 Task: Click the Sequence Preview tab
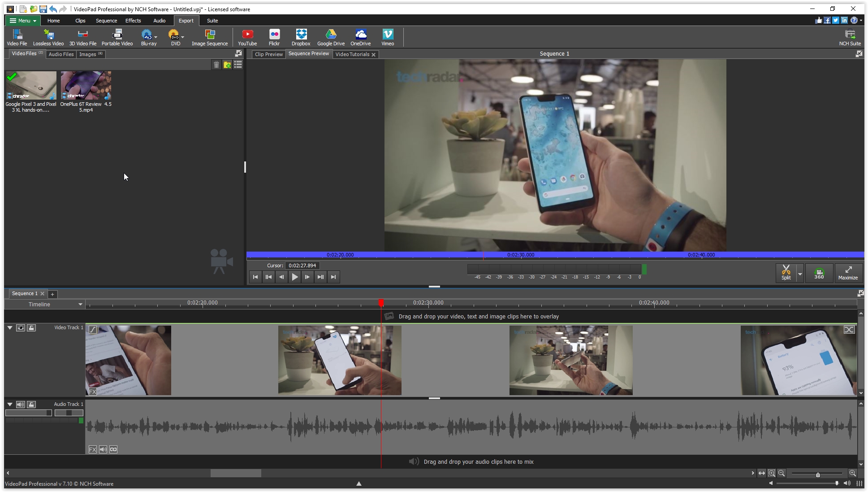[308, 54]
